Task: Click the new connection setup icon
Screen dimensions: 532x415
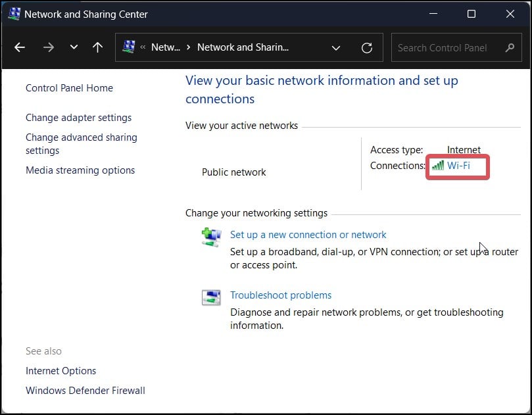Action: click(x=211, y=237)
